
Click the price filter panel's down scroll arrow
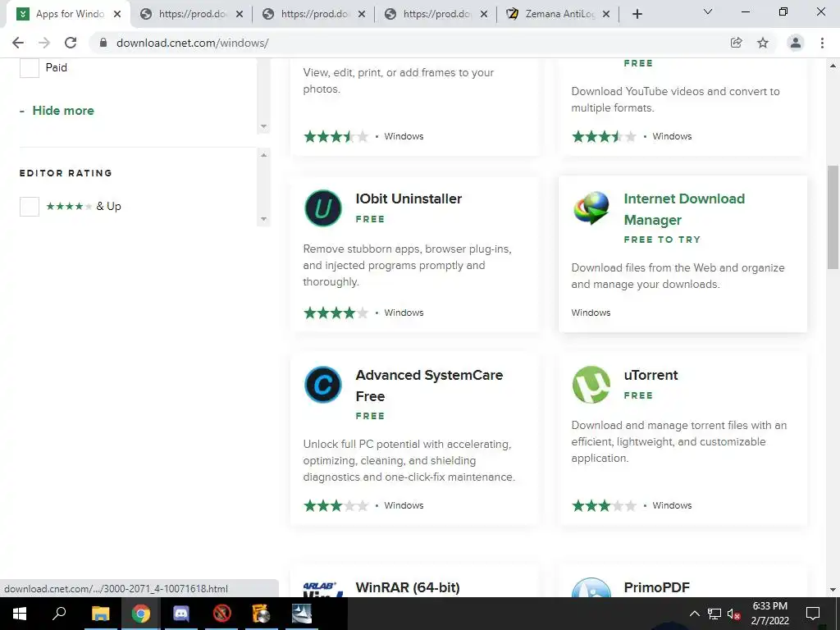point(263,126)
